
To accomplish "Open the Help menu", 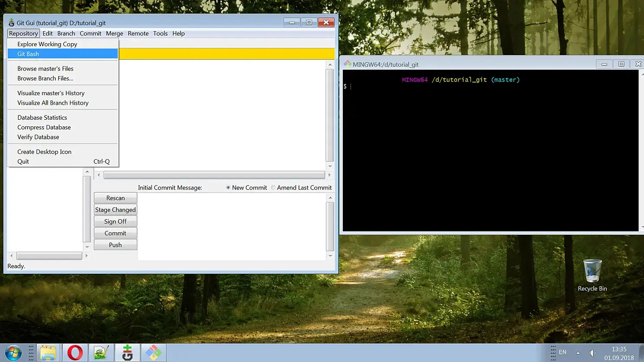I will [x=178, y=33].
